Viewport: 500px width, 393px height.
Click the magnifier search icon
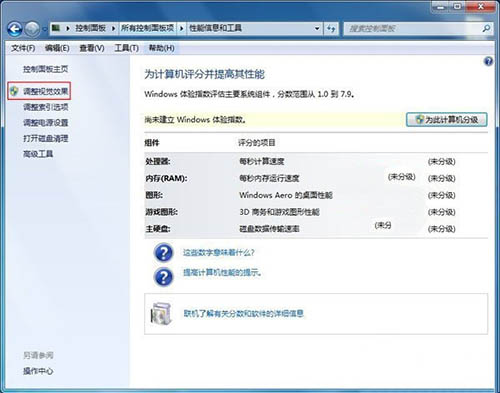[x=486, y=29]
